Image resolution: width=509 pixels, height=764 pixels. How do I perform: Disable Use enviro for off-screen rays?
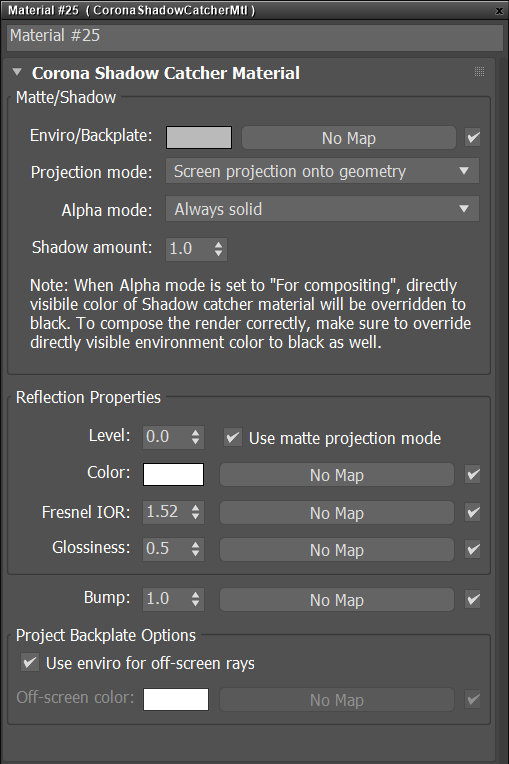tap(30, 663)
